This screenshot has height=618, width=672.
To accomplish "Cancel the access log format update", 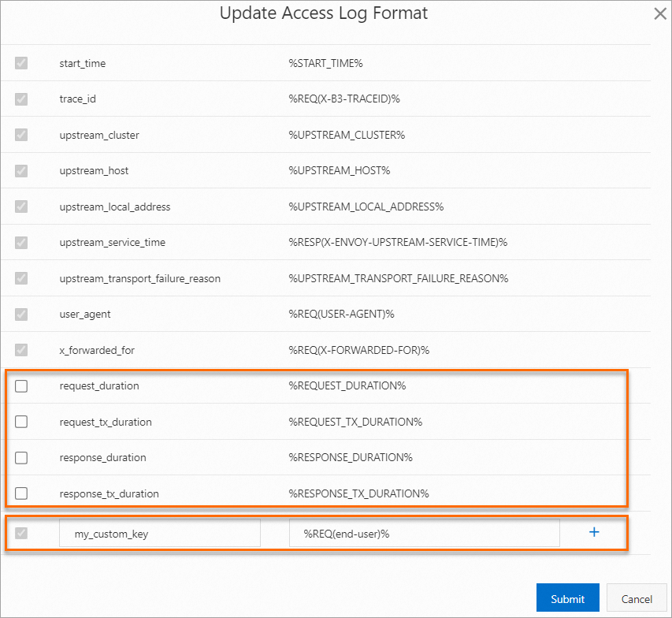I will [x=637, y=598].
